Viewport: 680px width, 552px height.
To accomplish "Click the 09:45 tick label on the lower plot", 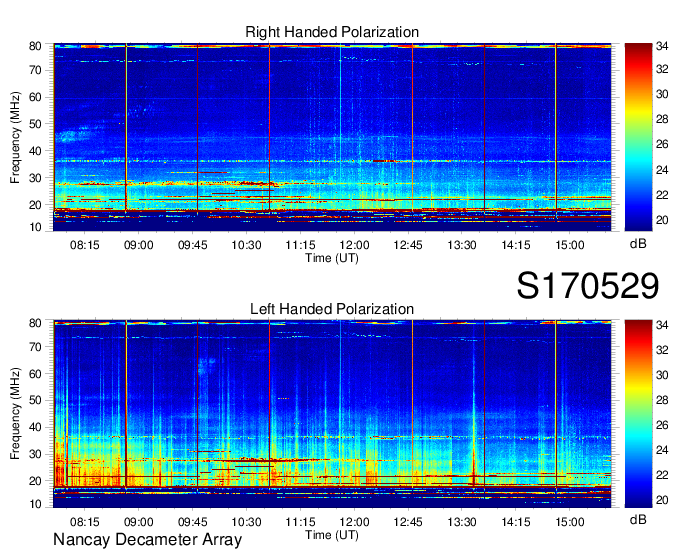I will [x=193, y=522].
